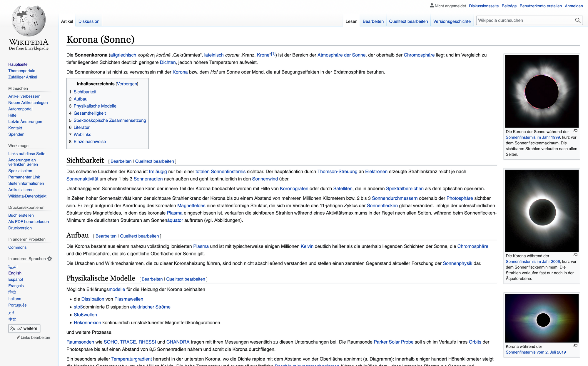Open CHANDRA link
The height and width of the screenshot is (366, 588).
coord(178,342)
